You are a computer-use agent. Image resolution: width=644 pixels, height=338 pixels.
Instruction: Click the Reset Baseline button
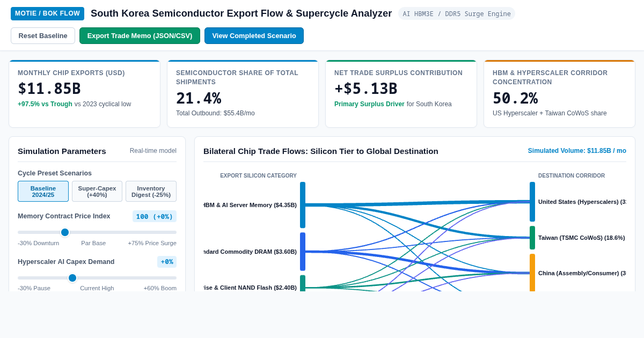43,36
